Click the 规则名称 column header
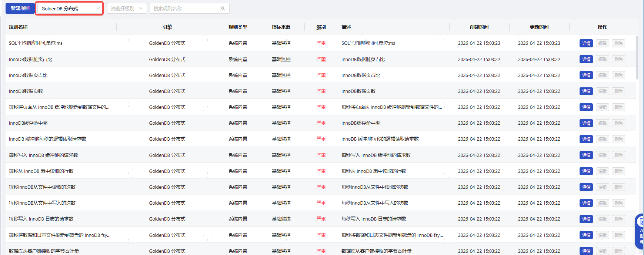This screenshot has width=644, height=255. coord(18,27)
